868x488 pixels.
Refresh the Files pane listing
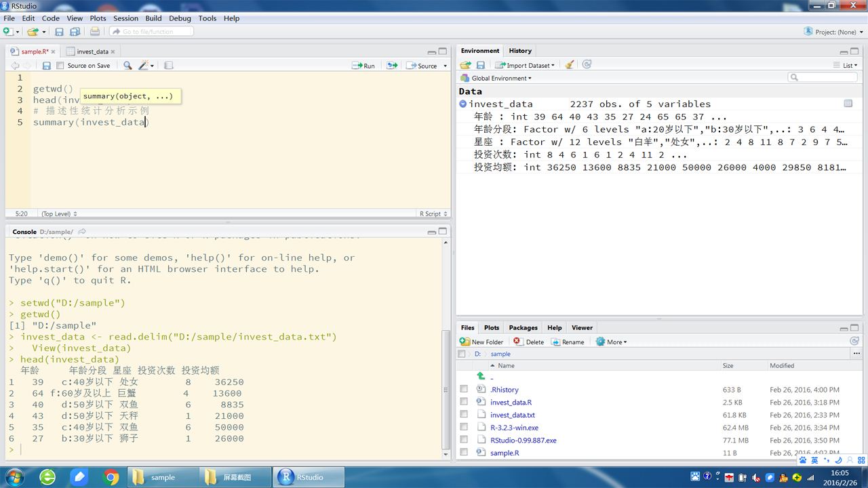854,342
